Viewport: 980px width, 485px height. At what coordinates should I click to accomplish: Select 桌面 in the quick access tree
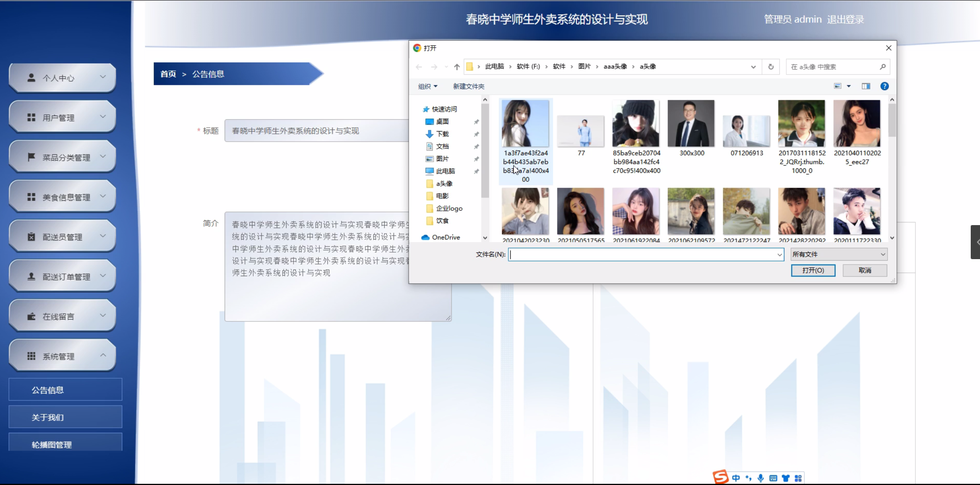tap(442, 121)
